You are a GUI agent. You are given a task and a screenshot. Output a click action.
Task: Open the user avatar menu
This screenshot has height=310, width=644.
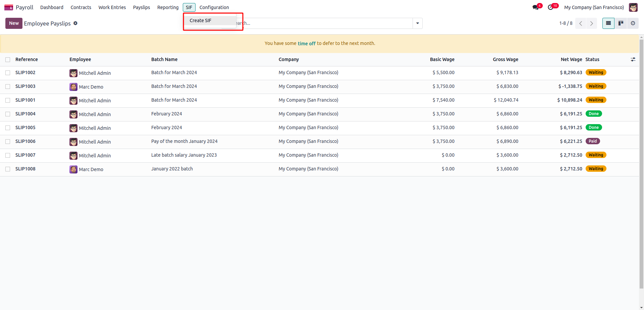point(633,7)
